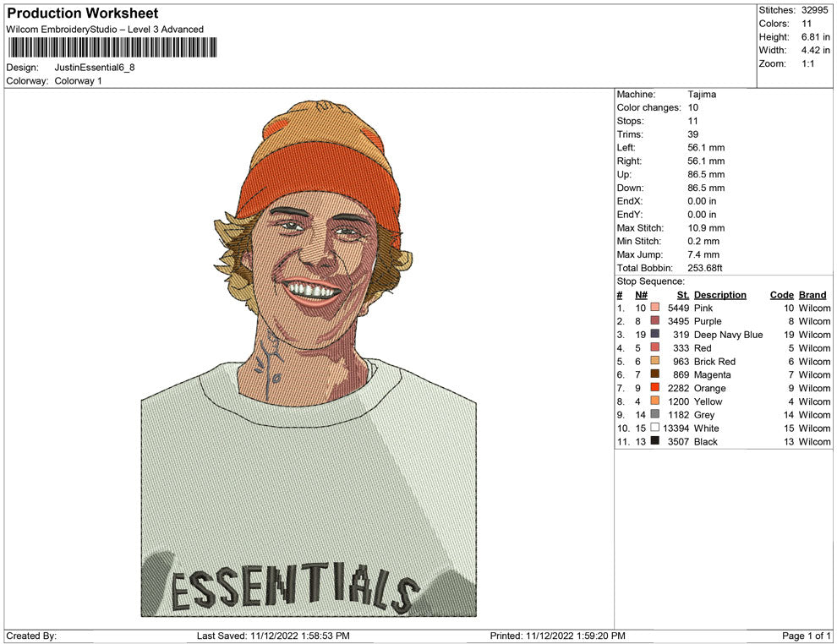Click the Colors value 11
This screenshot has height=644, width=837.
point(806,24)
